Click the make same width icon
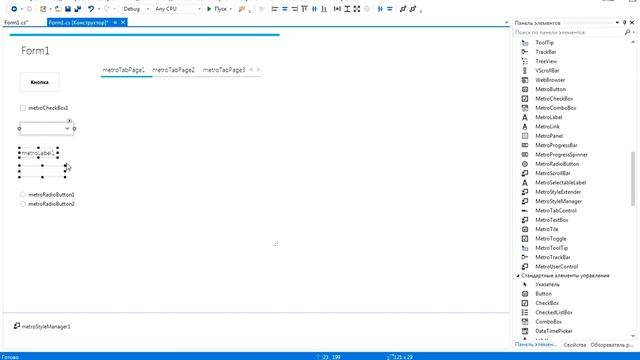Image resolution: width=640 pixels, height=360 pixels. pyautogui.click(x=337, y=9)
